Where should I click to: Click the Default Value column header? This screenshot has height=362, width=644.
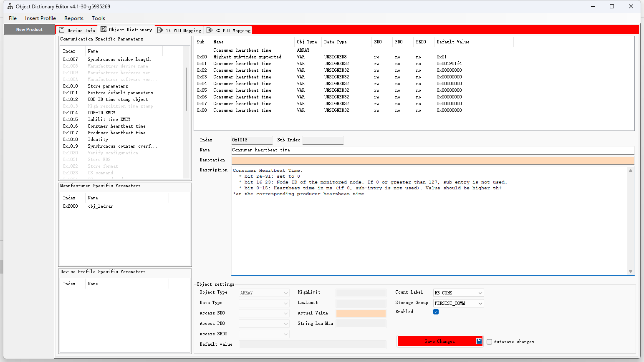pyautogui.click(x=474, y=42)
